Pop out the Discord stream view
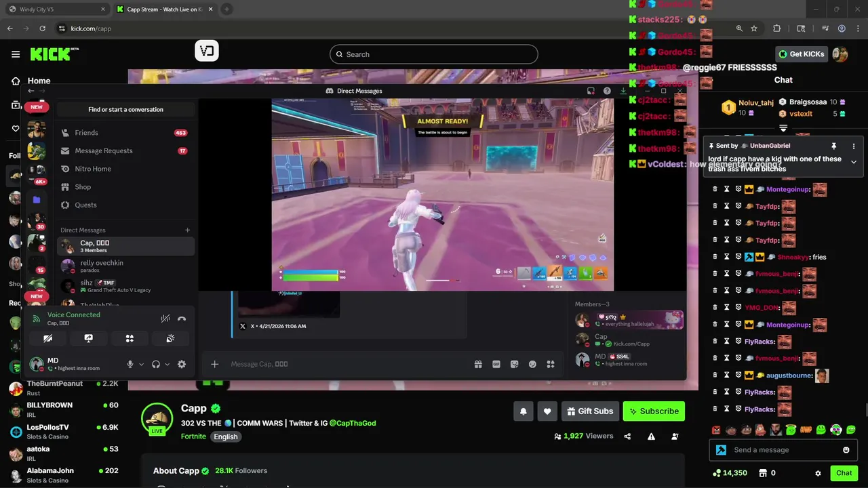This screenshot has height=488, width=868. point(591,91)
